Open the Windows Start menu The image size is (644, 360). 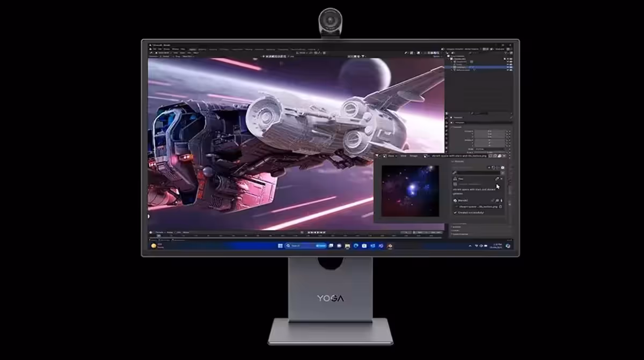[280, 246]
